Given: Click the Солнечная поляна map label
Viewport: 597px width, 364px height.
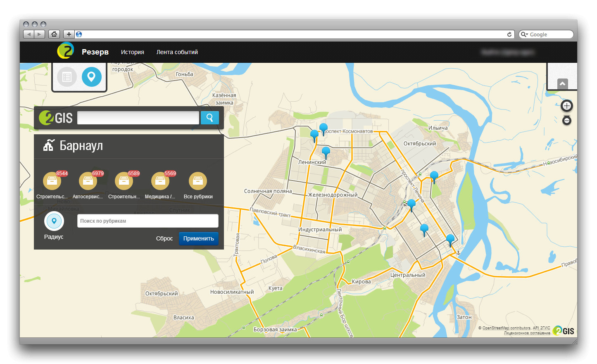Looking at the screenshot, I should [x=268, y=191].
